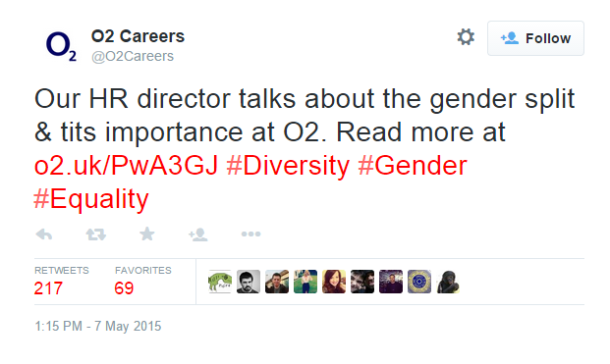Favorite the tweet with the star icon
Screen dimensions: 610x364
(x=147, y=234)
